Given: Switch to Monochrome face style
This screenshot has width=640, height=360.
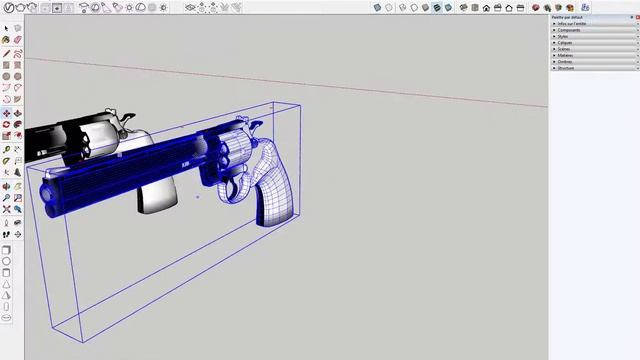Looking at the screenshot, I should click(x=448, y=7).
